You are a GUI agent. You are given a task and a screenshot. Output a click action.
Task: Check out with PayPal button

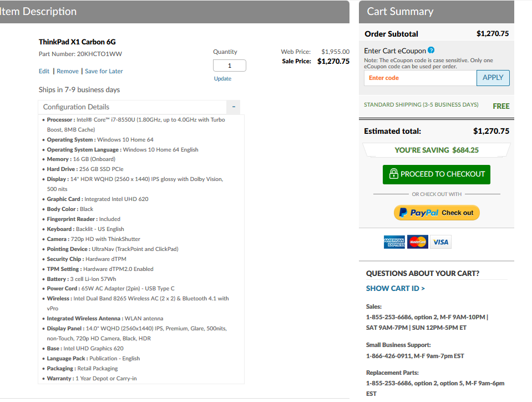point(437,213)
